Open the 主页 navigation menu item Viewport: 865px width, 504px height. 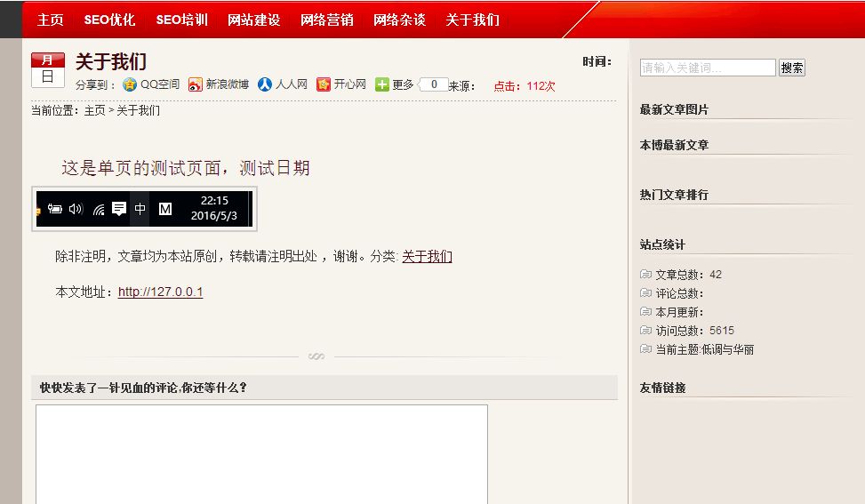click(x=51, y=20)
